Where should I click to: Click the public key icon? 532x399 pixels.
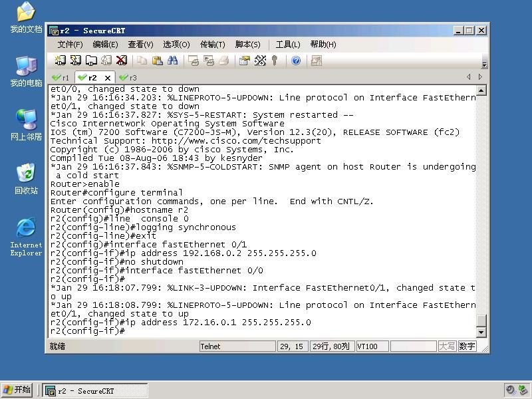(x=275, y=61)
